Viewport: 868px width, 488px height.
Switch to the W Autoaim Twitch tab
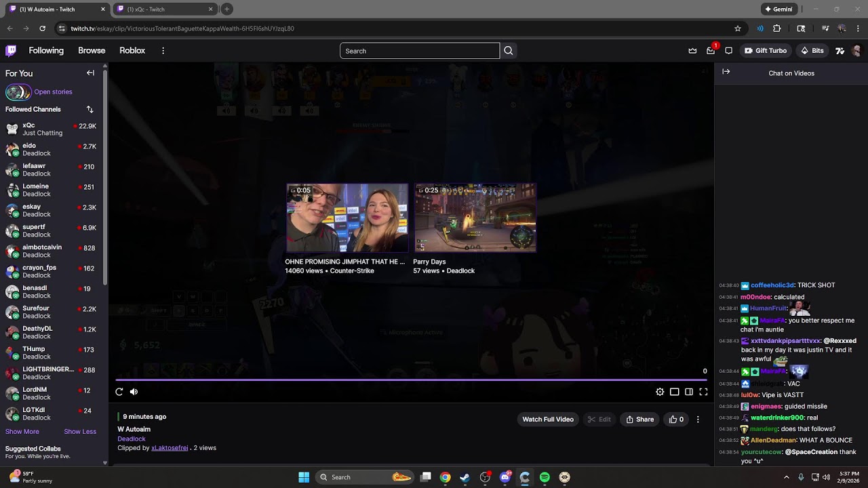click(x=56, y=9)
